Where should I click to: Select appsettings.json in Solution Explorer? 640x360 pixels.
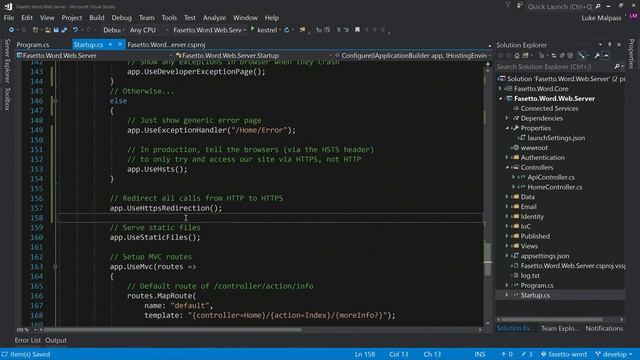click(x=544, y=256)
